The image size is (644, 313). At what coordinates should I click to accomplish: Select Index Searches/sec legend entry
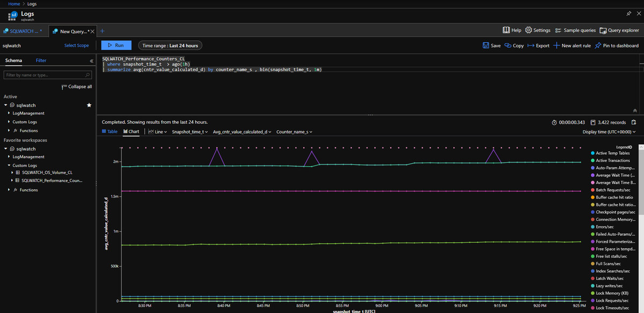pos(611,271)
